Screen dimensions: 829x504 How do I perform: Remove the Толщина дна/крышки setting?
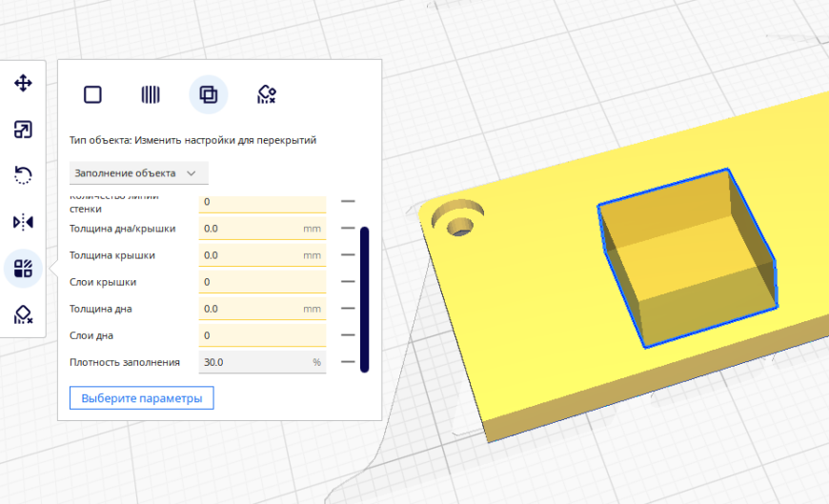coord(348,228)
